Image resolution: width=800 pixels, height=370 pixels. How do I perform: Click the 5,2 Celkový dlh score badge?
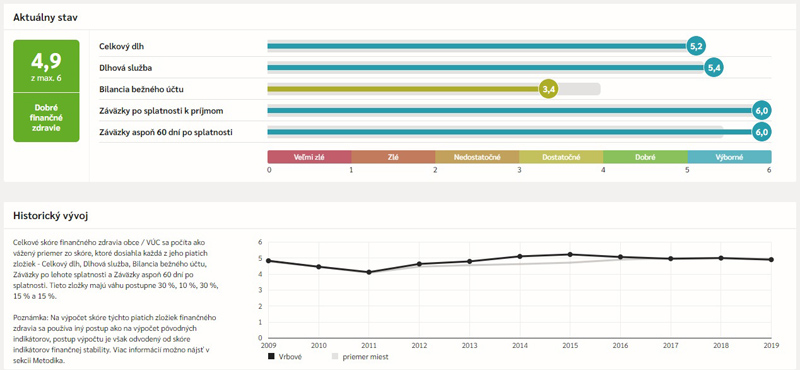[x=696, y=46]
